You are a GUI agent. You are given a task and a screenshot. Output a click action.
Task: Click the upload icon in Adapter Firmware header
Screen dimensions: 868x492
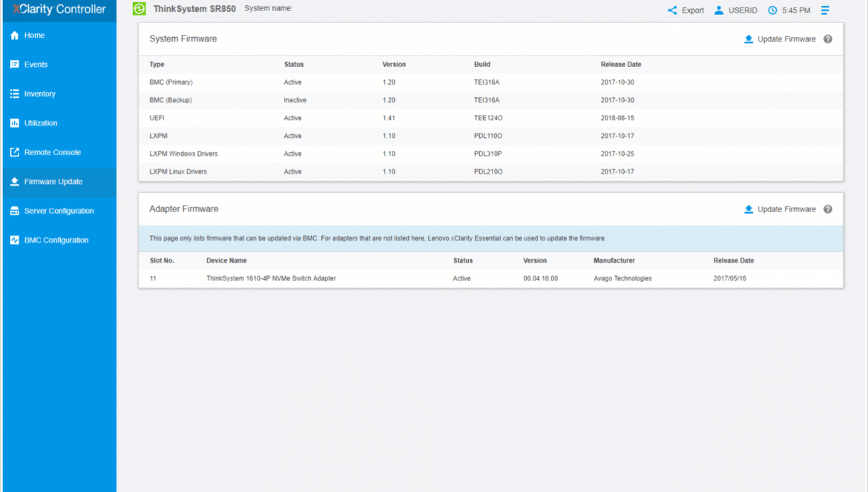click(749, 209)
